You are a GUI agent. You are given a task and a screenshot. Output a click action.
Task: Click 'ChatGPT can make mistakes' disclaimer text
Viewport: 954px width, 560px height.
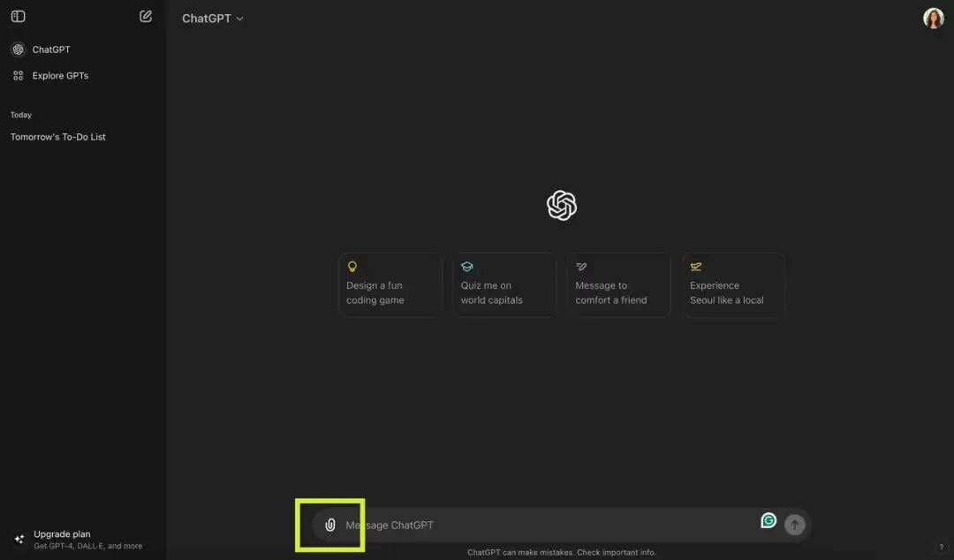point(562,552)
